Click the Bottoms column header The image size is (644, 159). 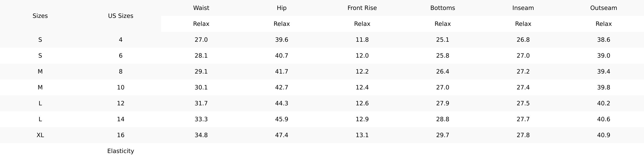[442, 8]
